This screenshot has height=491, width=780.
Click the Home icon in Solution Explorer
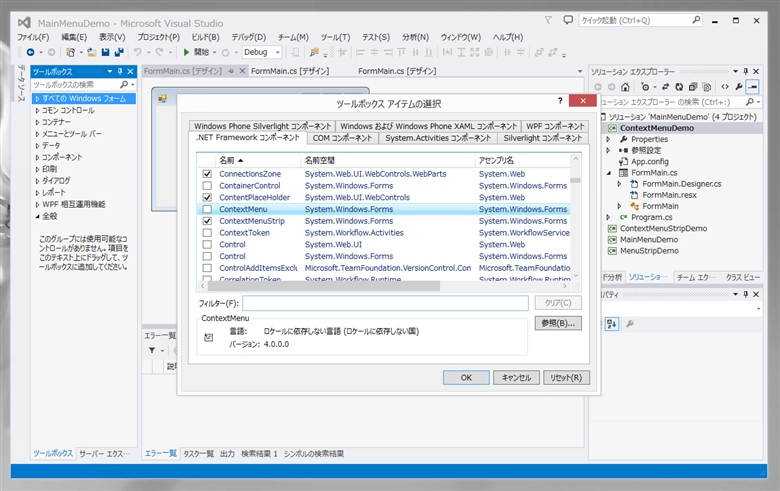(625, 87)
